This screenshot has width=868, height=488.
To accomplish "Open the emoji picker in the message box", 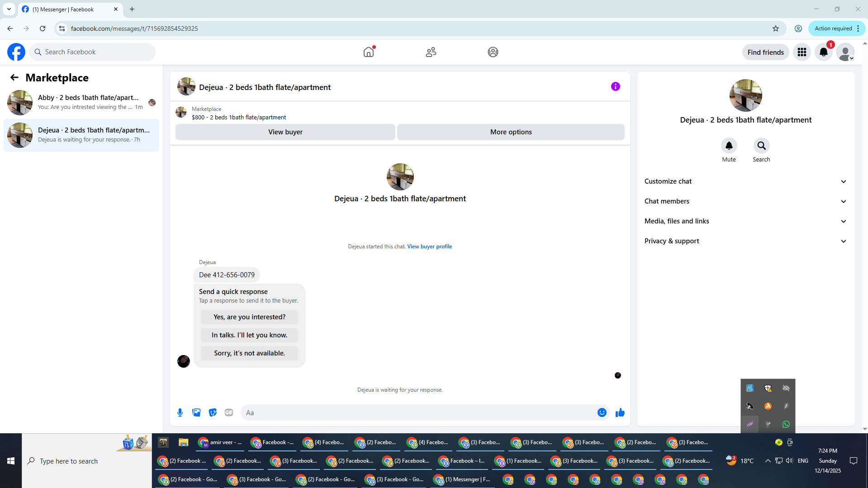I will pyautogui.click(x=602, y=412).
